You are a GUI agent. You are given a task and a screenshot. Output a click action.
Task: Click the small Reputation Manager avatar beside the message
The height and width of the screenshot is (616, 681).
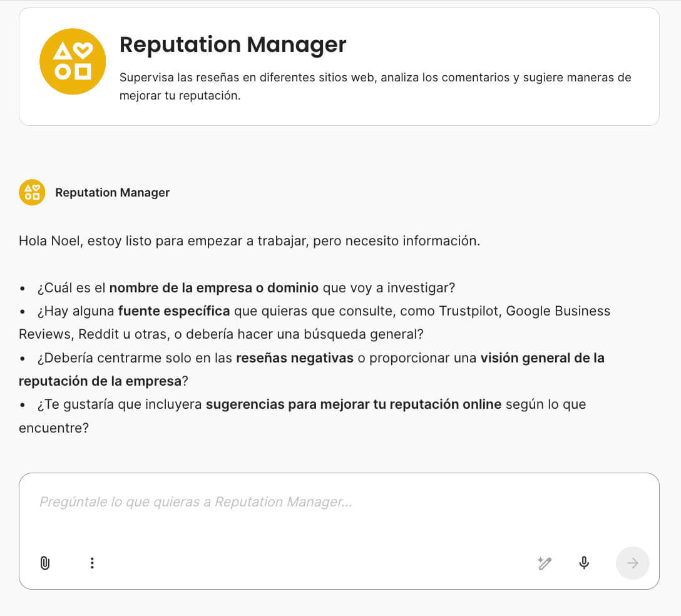pyautogui.click(x=31, y=192)
